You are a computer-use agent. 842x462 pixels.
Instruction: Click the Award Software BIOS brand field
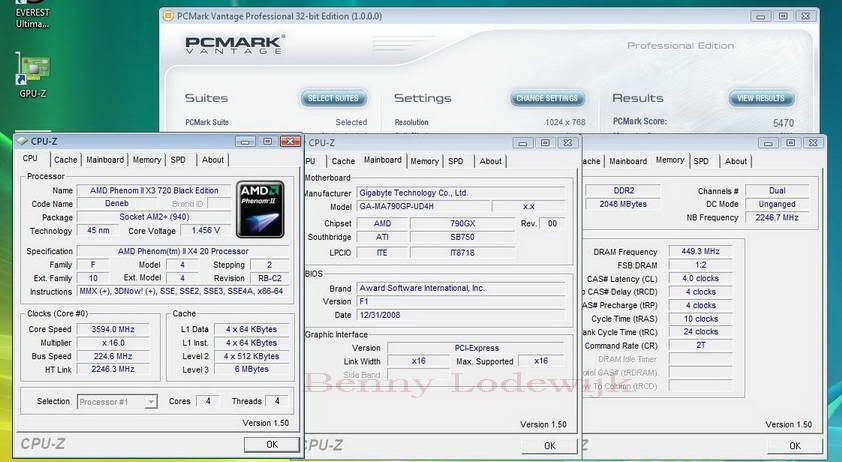click(461, 288)
